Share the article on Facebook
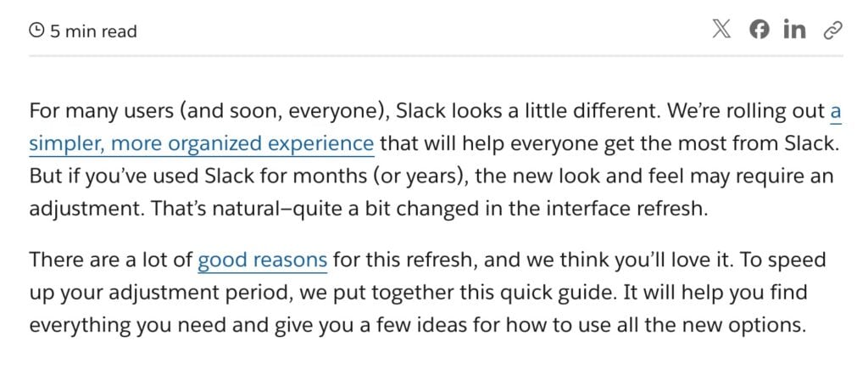This screenshot has width=868, height=369. pyautogui.click(x=759, y=30)
